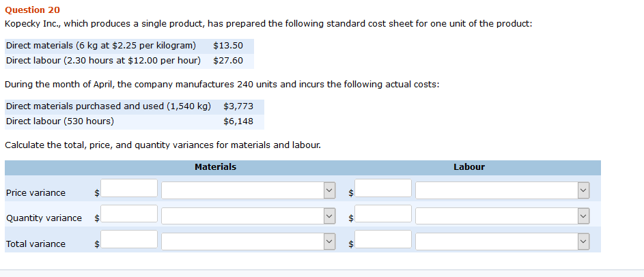Click the Materials price variance amount field
The image size is (644, 277).
129,188
